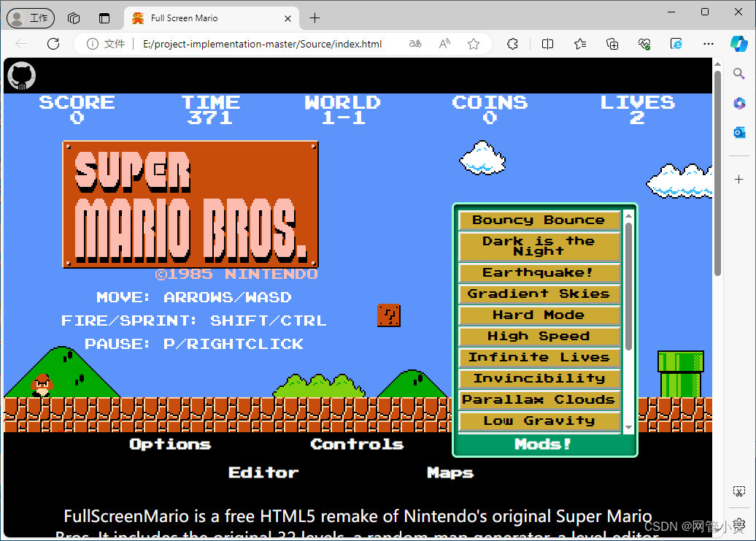Enable Hard Mode mod
The width and height of the screenshot is (756, 541).
[x=539, y=315]
